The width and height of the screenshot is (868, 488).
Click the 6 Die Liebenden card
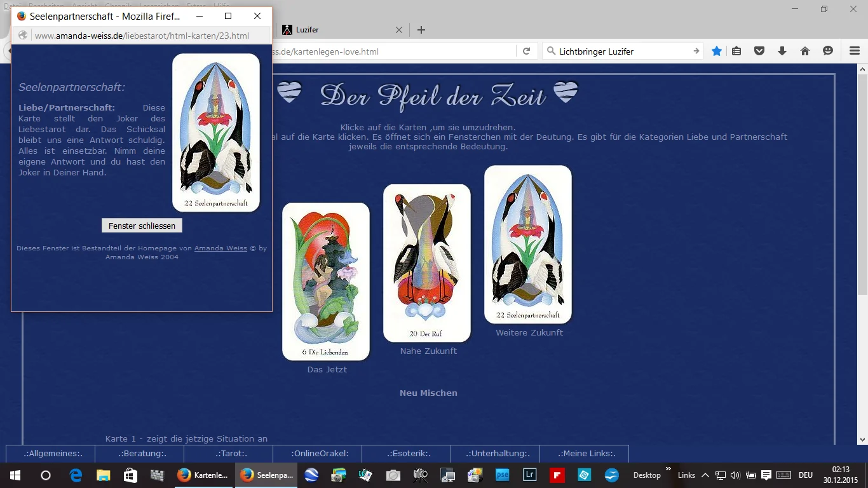tap(326, 281)
